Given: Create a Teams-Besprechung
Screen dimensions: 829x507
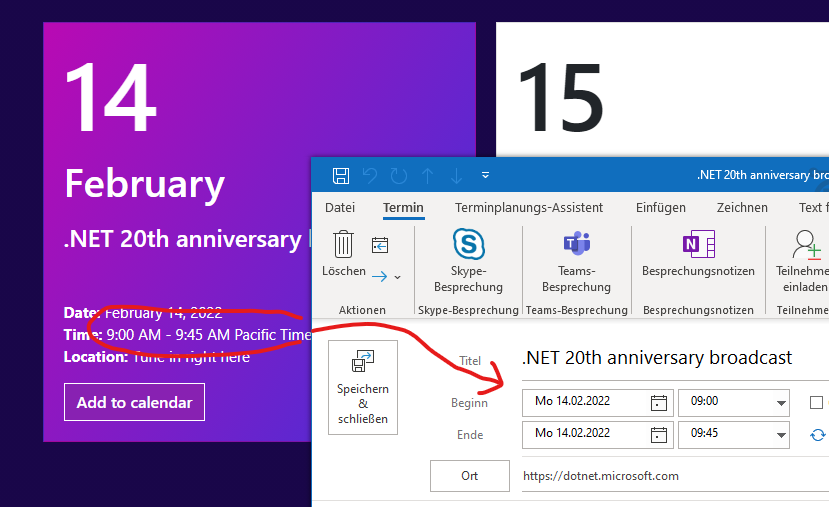Looking at the screenshot, I should (x=576, y=261).
